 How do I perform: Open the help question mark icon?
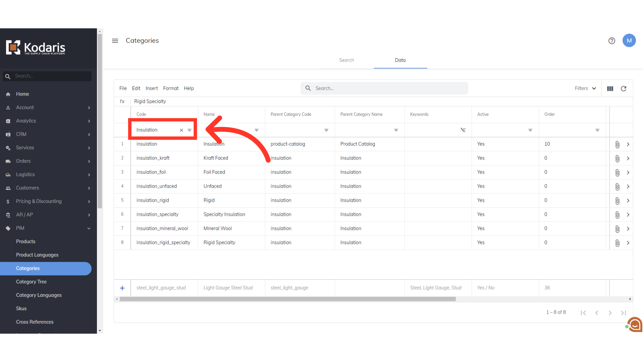611,41
